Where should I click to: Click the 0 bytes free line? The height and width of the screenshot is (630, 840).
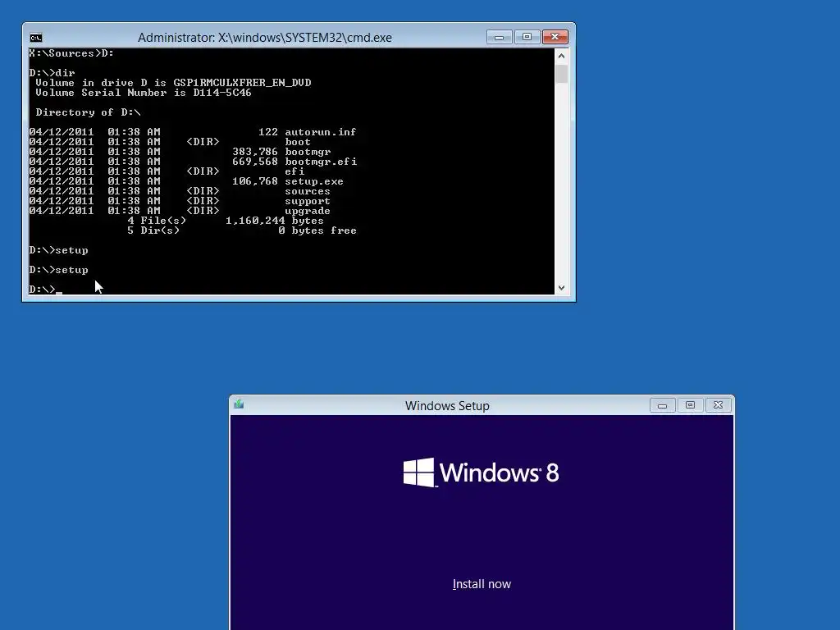tap(242, 231)
